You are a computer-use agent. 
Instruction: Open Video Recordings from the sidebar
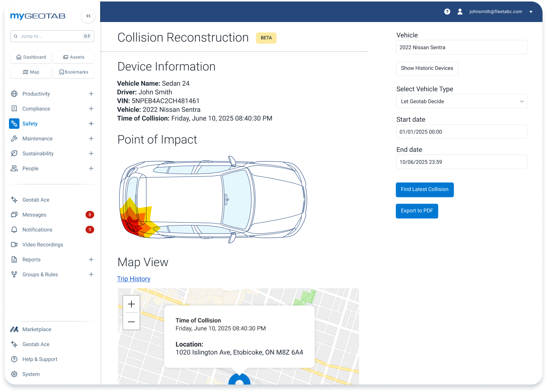point(43,245)
